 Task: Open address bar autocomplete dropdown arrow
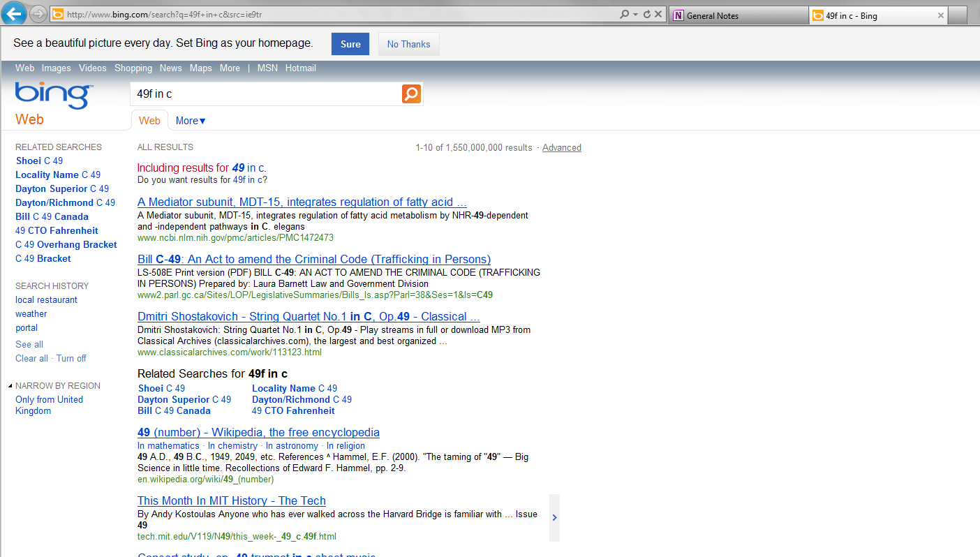(635, 15)
